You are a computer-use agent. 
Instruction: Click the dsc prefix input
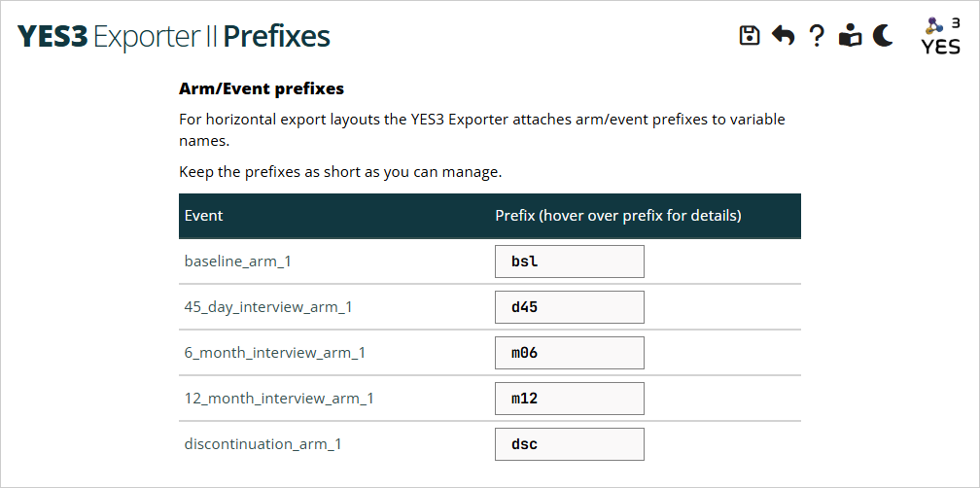[x=569, y=444]
